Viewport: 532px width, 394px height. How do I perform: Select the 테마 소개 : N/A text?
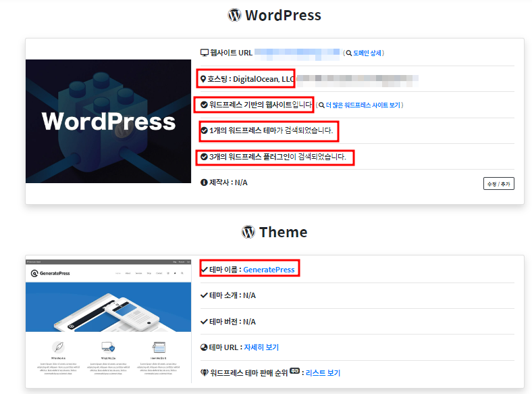(x=232, y=295)
